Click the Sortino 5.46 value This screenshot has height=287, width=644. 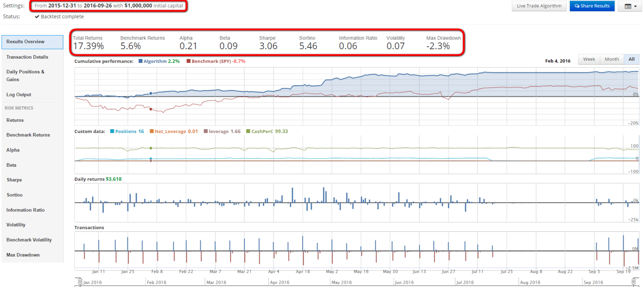308,46
